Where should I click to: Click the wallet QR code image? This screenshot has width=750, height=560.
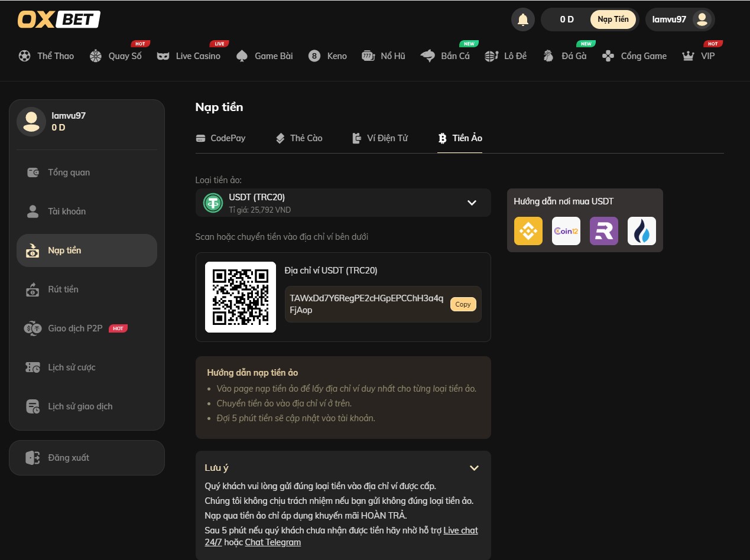(x=241, y=297)
